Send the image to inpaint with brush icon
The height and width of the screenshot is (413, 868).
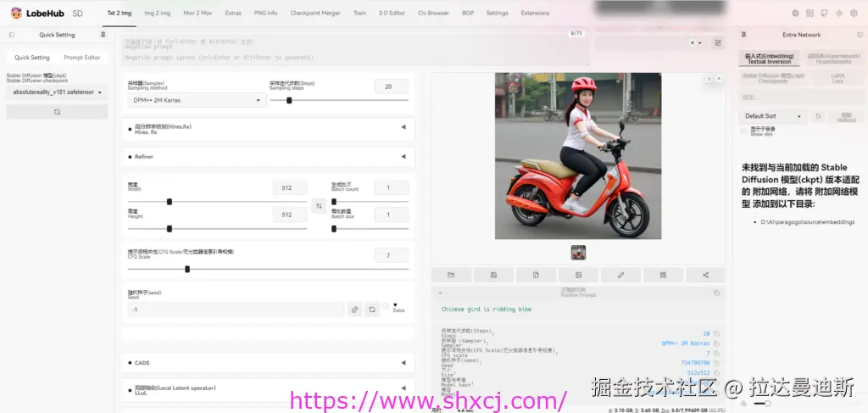click(620, 275)
